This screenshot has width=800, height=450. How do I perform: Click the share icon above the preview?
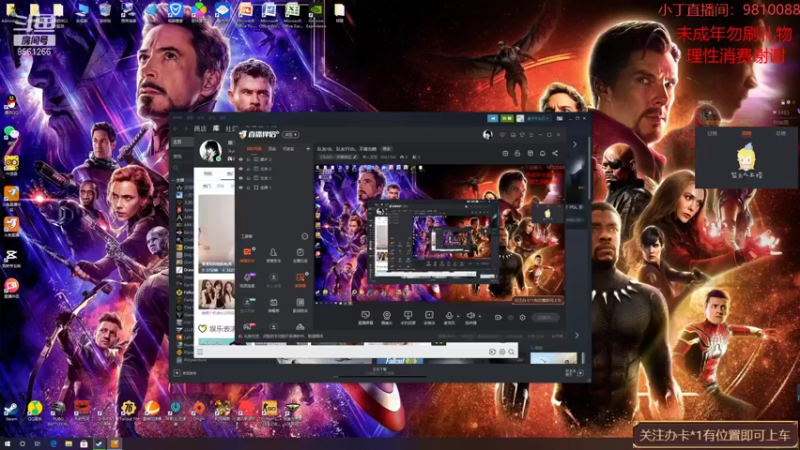click(x=555, y=153)
